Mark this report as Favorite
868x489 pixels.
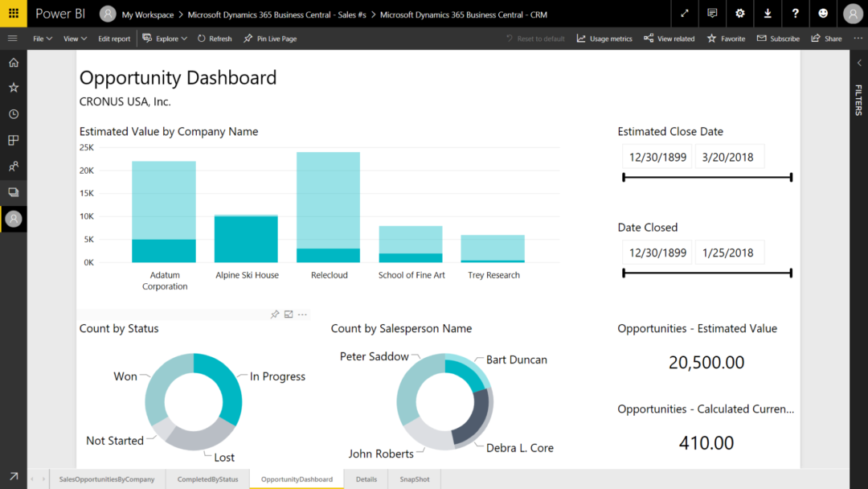click(x=726, y=38)
